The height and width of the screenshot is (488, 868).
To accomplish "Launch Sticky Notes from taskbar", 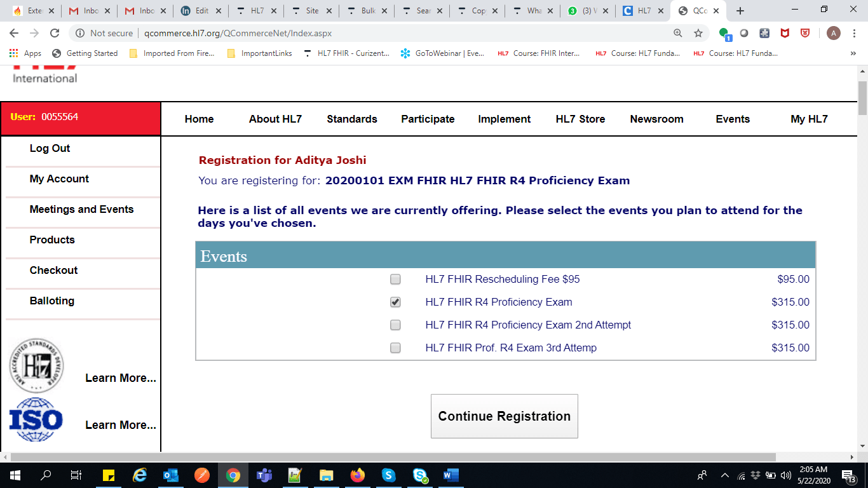I will tap(108, 475).
